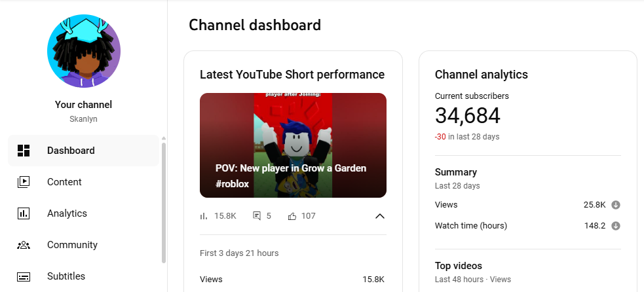Open the Content menu item

pos(64,182)
